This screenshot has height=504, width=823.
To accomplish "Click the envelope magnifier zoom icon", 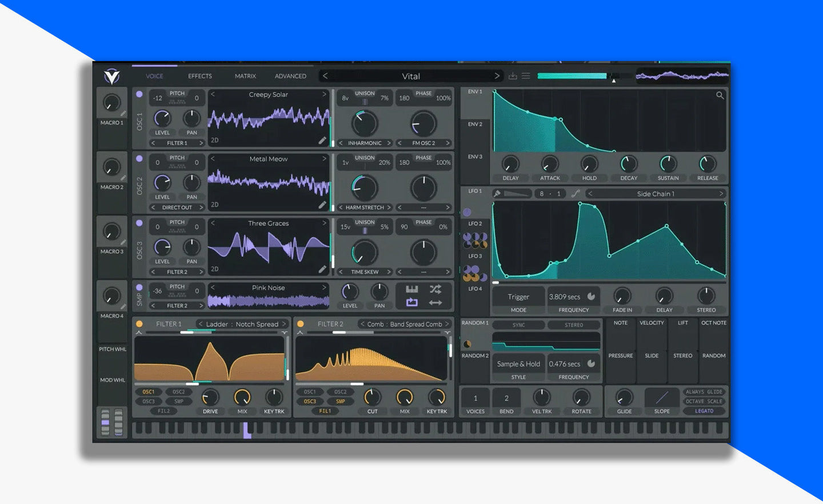I will 720,95.
